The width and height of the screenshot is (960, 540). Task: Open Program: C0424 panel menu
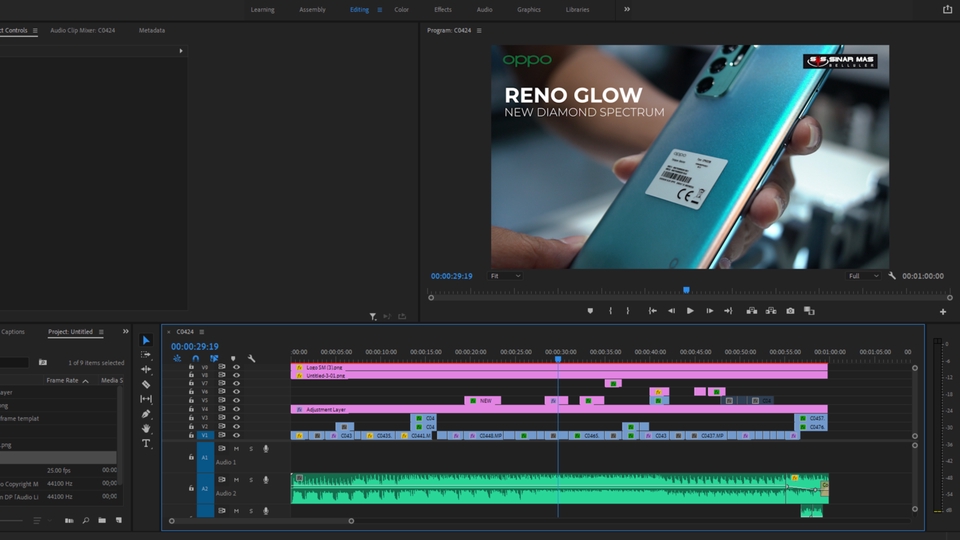(479, 31)
